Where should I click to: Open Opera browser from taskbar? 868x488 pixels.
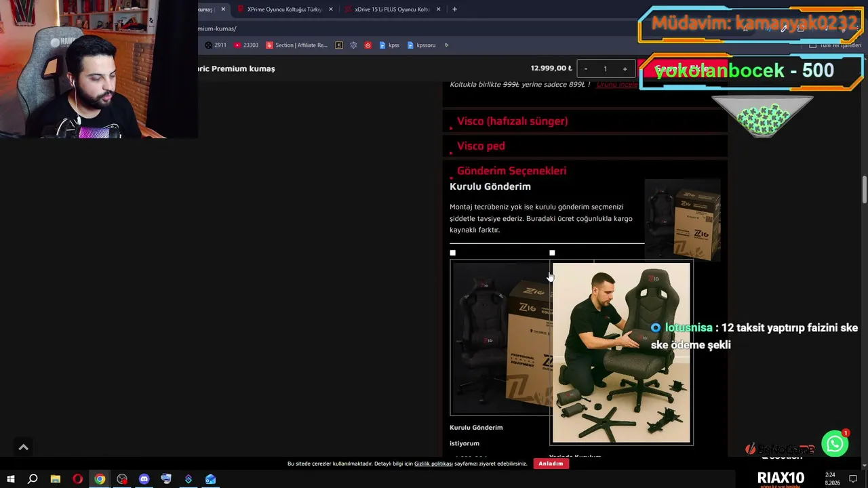pyautogui.click(x=78, y=479)
